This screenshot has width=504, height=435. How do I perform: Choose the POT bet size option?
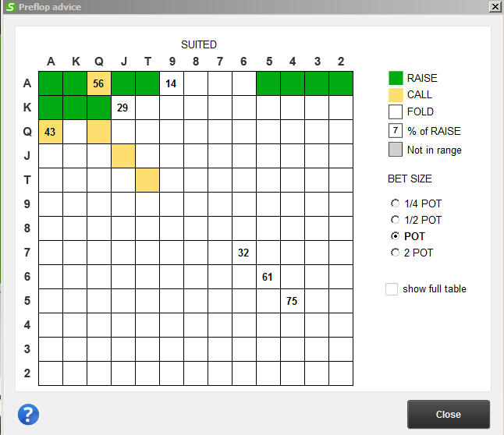tap(395, 236)
